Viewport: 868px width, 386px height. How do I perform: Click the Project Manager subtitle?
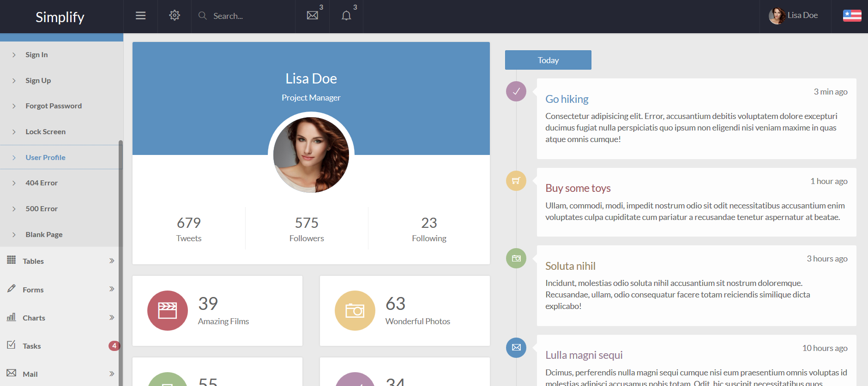click(x=311, y=98)
